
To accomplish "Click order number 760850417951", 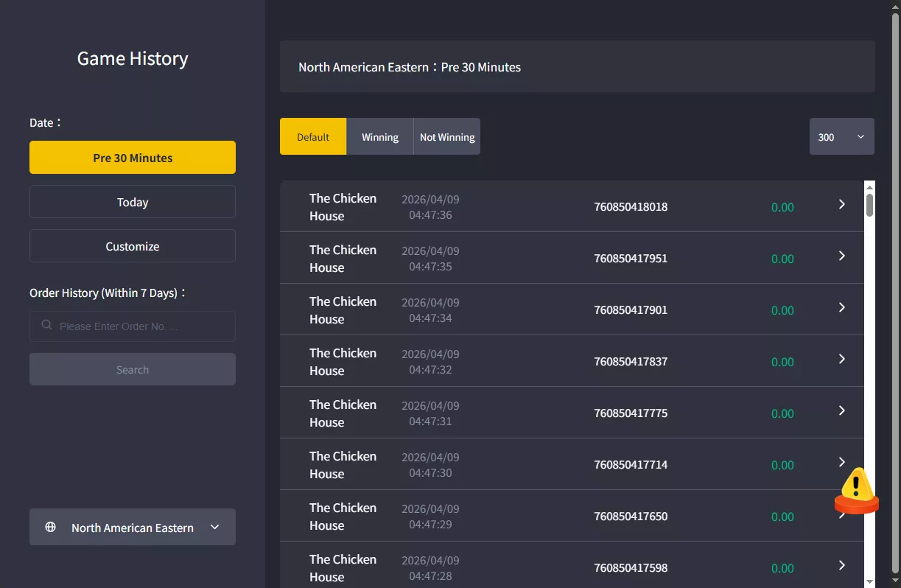I will [631, 258].
